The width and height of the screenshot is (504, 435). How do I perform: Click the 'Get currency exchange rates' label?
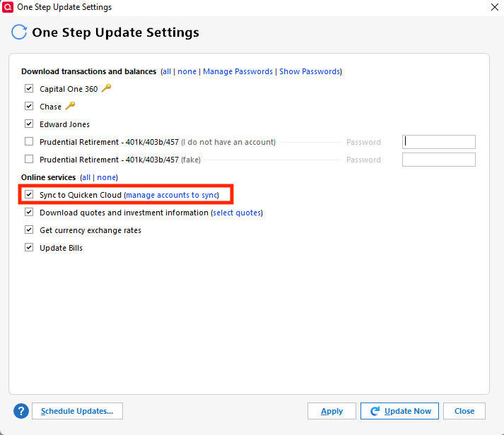point(90,230)
